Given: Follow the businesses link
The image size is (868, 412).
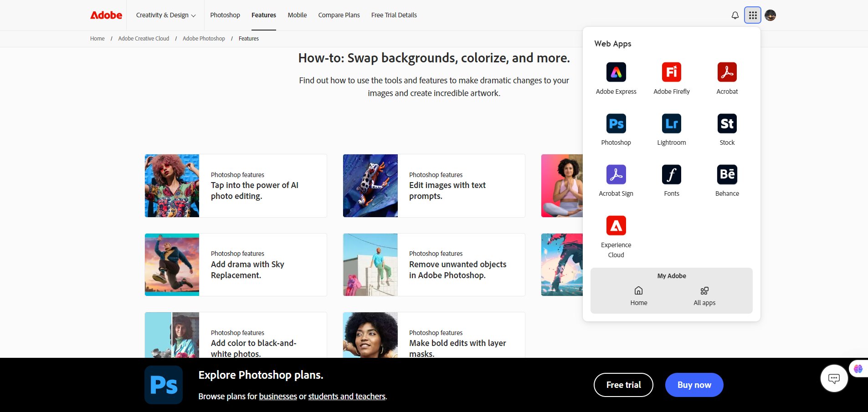Looking at the screenshot, I should coord(278,397).
